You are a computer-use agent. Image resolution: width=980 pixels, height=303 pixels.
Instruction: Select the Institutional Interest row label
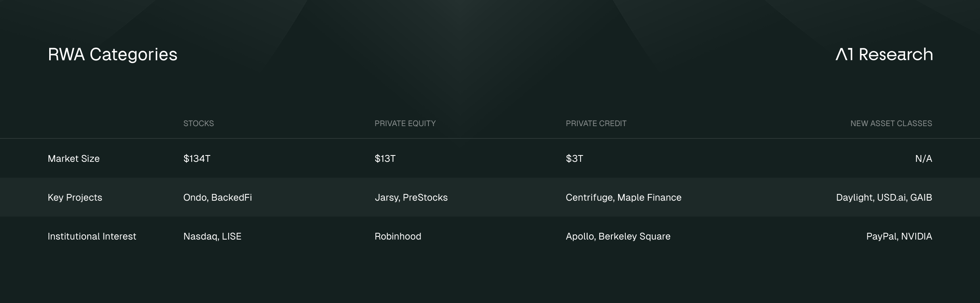(x=92, y=236)
